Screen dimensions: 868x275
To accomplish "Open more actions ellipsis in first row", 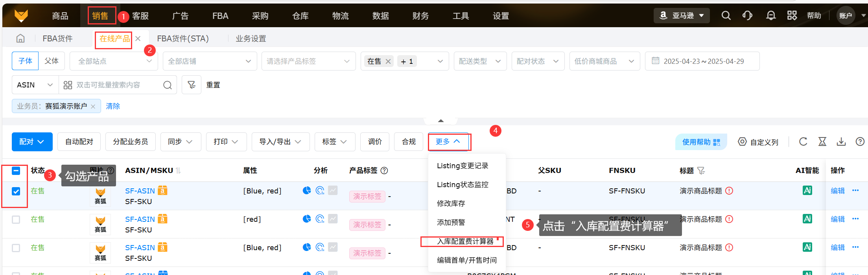I will point(855,191).
